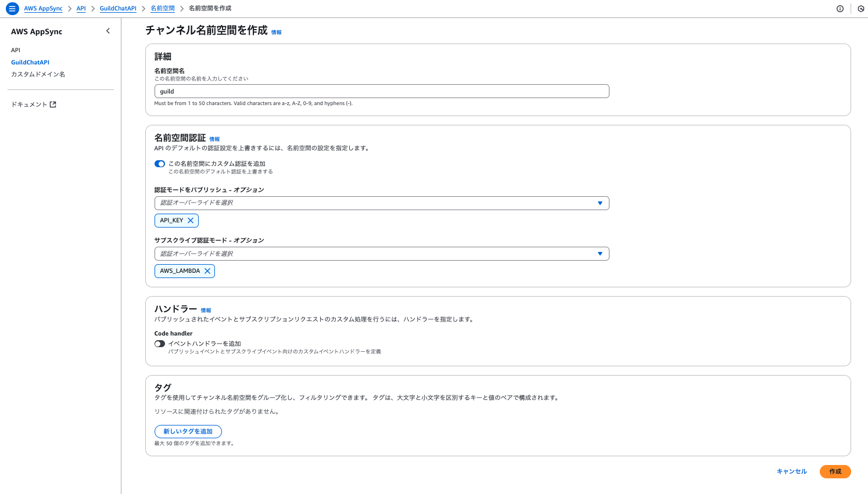Click the AWS_LAMBDA token label
The image size is (868, 494).
180,271
